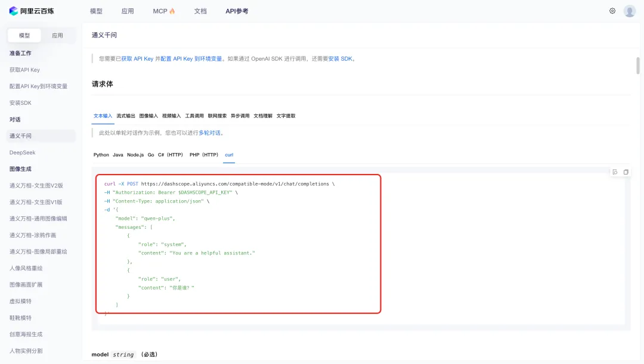Switch to the 文本输入 tab
644x364 pixels.
pos(103,116)
